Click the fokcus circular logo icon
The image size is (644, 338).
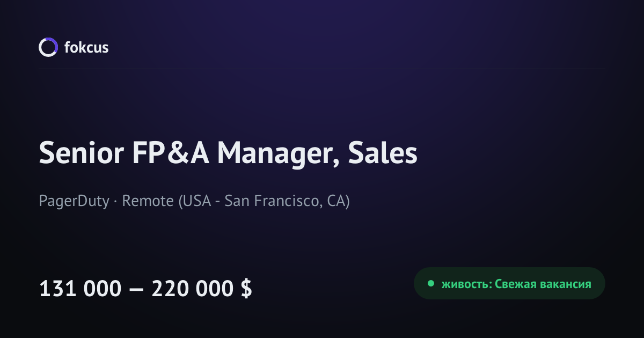click(48, 47)
